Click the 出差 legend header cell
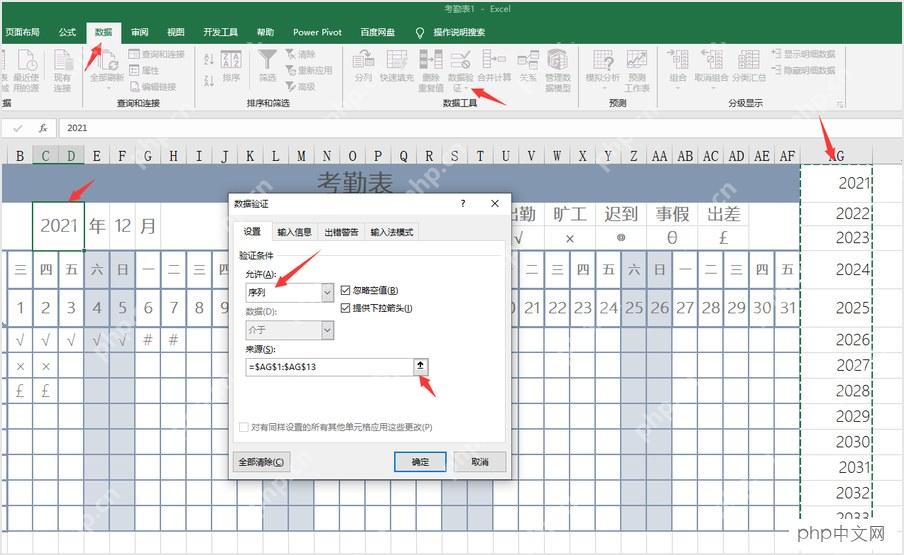This screenshot has height=555, width=904. tap(724, 214)
